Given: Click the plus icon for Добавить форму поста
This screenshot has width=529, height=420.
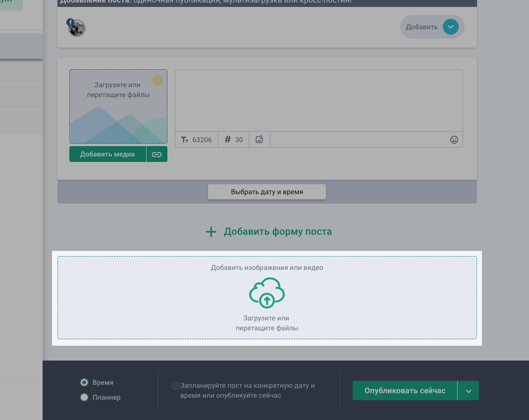Looking at the screenshot, I should pyautogui.click(x=212, y=232).
